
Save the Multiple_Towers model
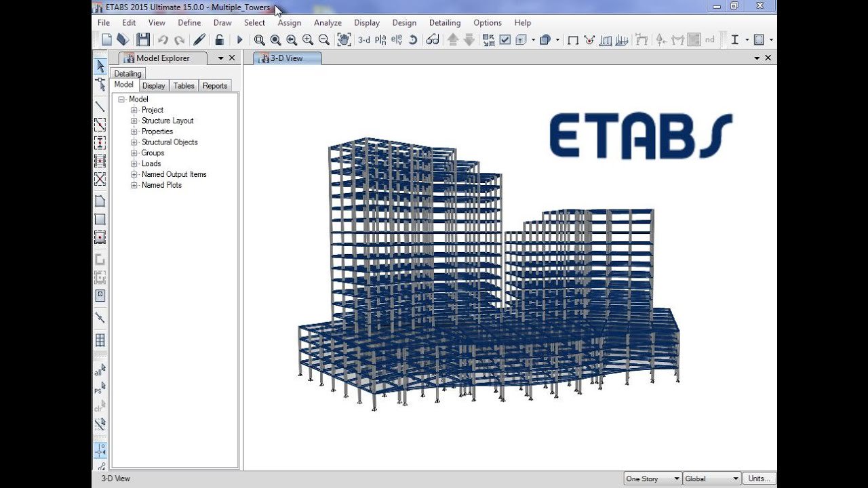pyautogui.click(x=143, y=40)
